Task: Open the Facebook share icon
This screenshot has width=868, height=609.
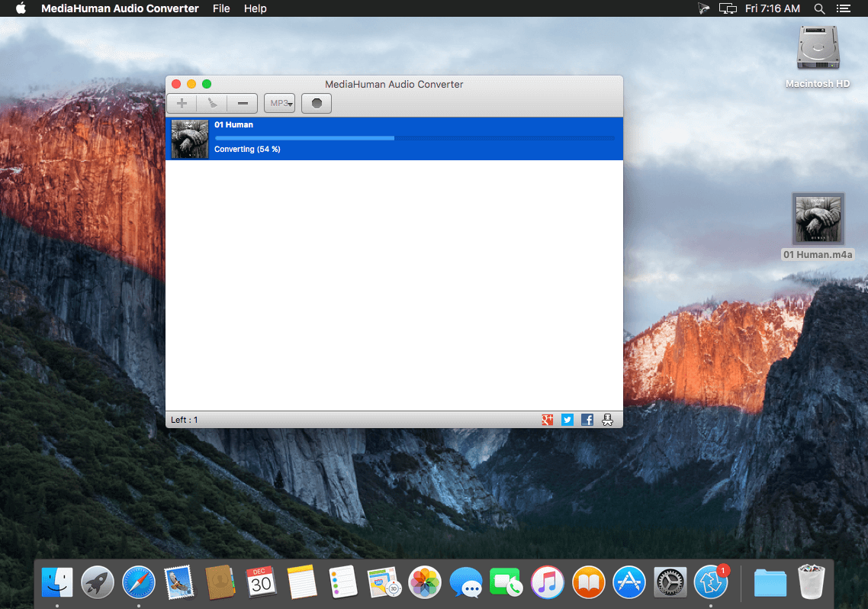Action: coord(587,420)
